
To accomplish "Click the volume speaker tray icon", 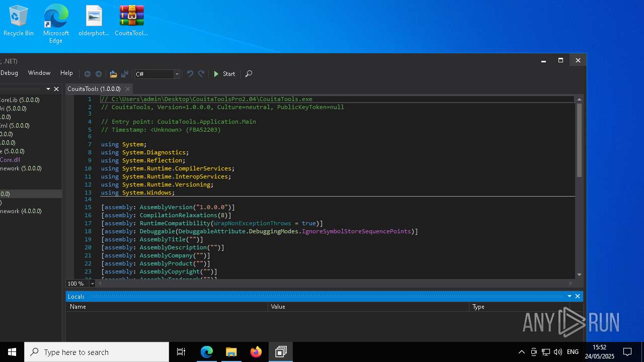I will click(558, 352).
